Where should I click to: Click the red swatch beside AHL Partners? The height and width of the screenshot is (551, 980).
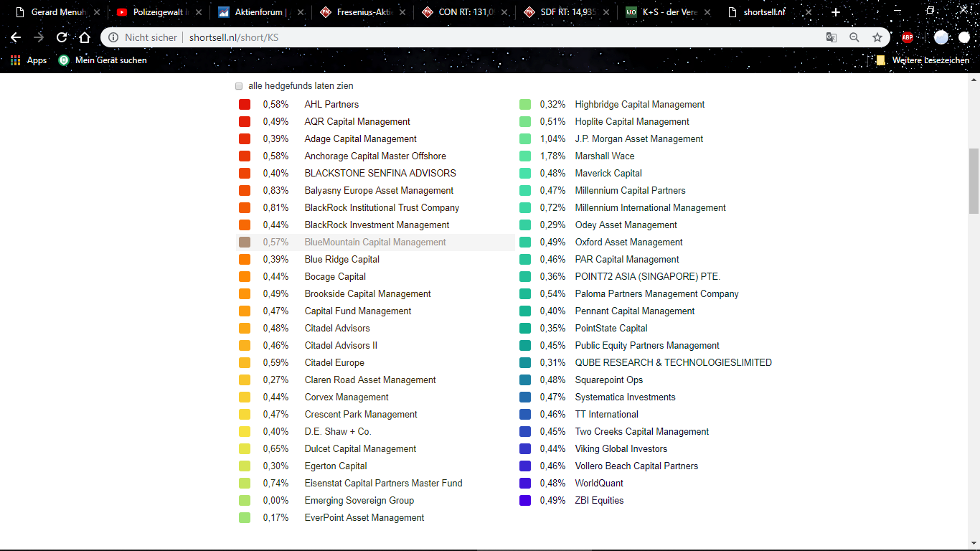[x=245, y=104]
